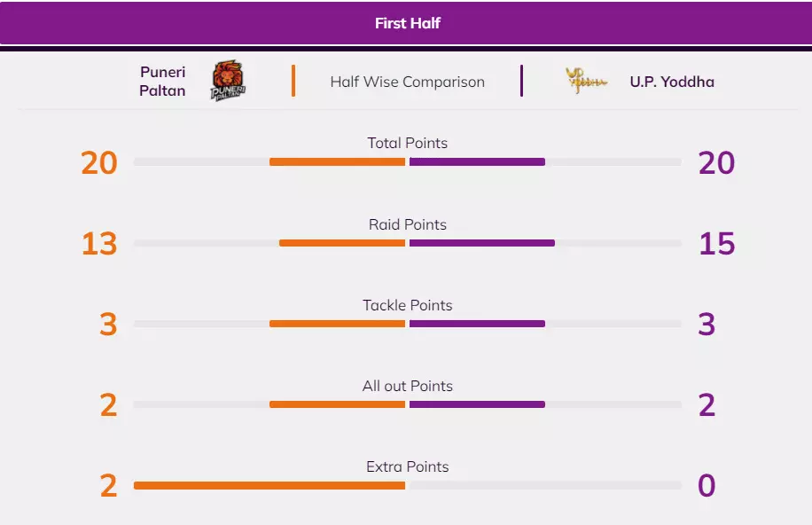Image resolution: width=812 pixels, height=525 pixels.
Task: Click the orange Extra Points bar
Action: tap(269, 486)
